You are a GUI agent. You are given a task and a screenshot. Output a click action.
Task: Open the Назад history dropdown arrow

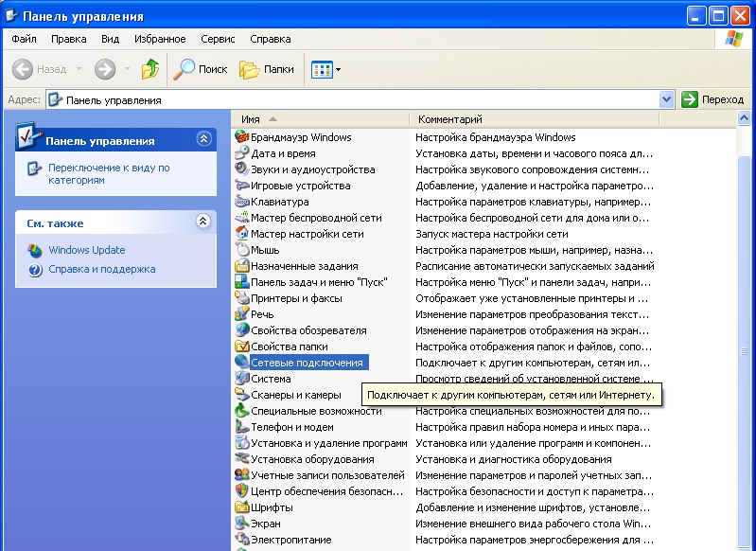pos(79,69)
